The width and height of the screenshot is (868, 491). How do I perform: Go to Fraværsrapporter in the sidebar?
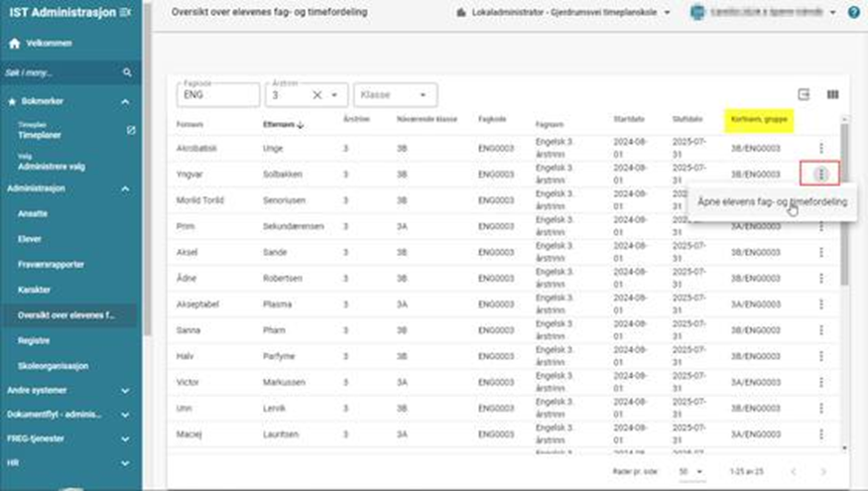pos(50,265)
